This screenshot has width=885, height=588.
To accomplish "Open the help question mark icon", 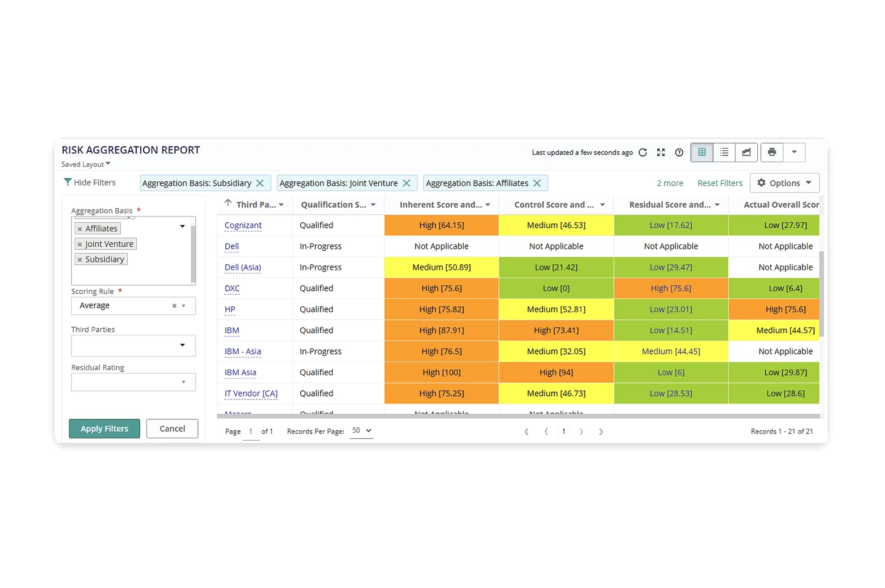I will coord(679,153).
